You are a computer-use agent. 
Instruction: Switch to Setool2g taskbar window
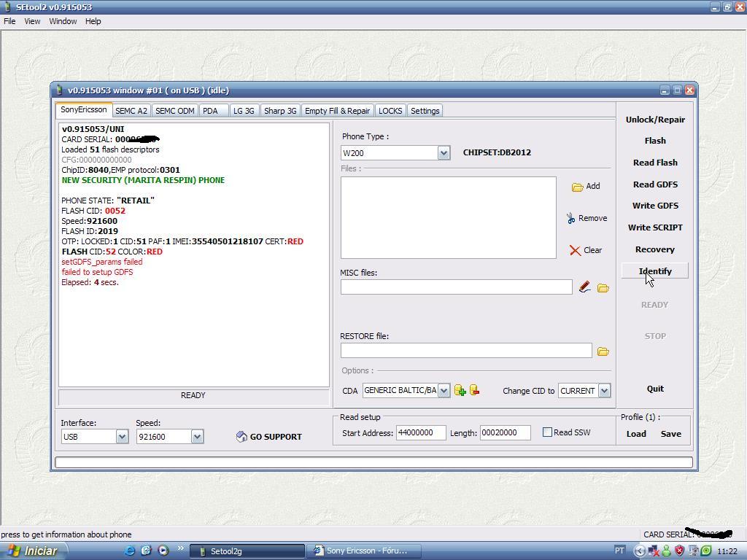pos(247,551)
